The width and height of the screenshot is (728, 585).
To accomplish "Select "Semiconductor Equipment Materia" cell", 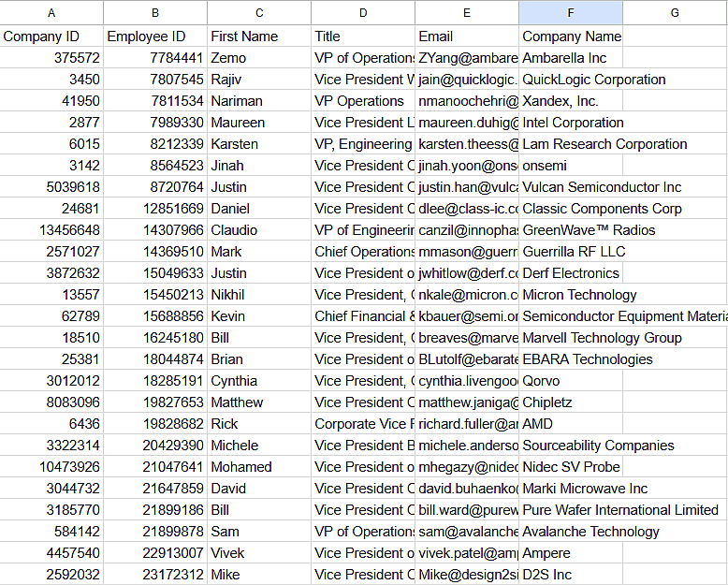I will click(x=571, y=316).
